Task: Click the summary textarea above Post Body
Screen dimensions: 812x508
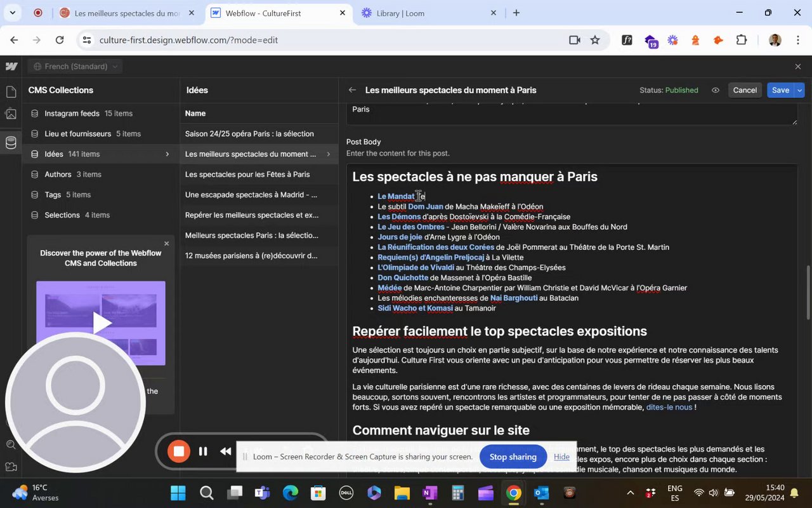Action: point(572,113)
